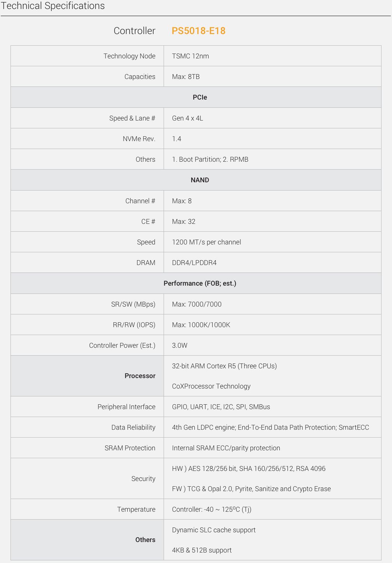Click the CoXProcessor Technology text
Viewport: 392px width, 563px height.
coord(211,386)
